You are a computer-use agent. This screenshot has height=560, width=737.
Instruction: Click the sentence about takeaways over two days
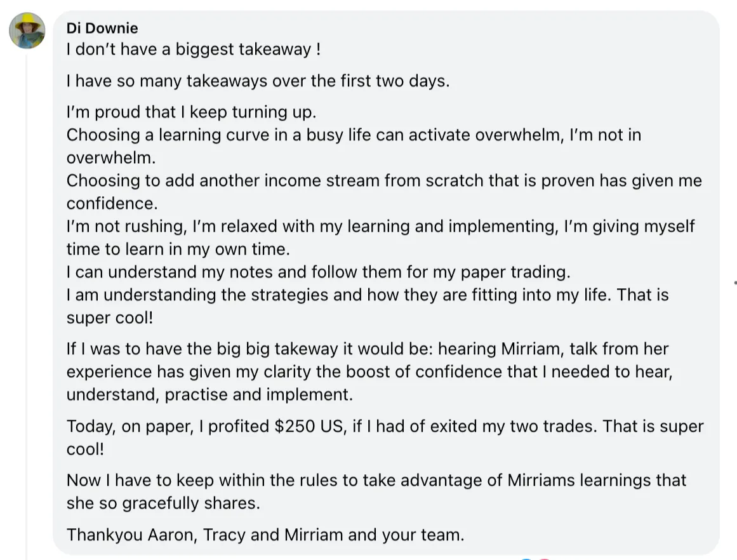(258, 81)
